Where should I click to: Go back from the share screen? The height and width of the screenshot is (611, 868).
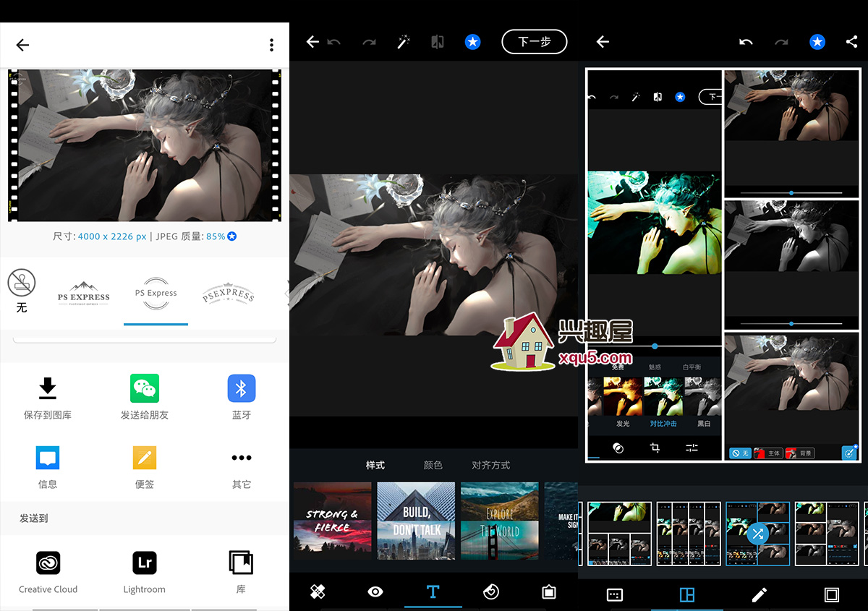pos(22,45)
